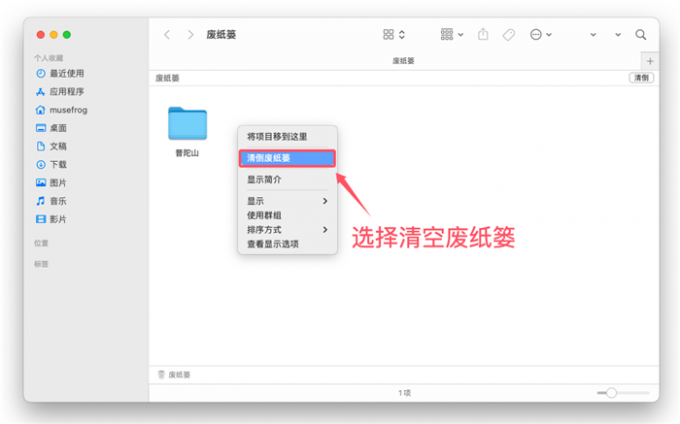Choose 显示简介 in context menu

(x=288, y=179)
